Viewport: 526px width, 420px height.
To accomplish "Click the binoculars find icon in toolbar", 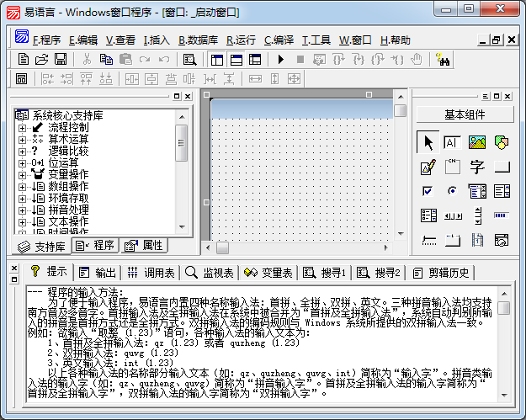I will coord(443,60).
